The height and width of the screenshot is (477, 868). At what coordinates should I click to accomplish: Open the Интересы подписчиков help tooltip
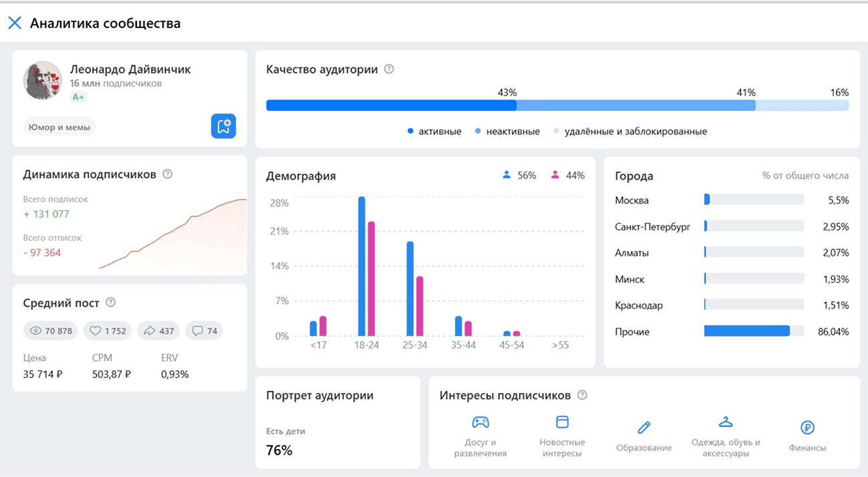pos(582,395)
